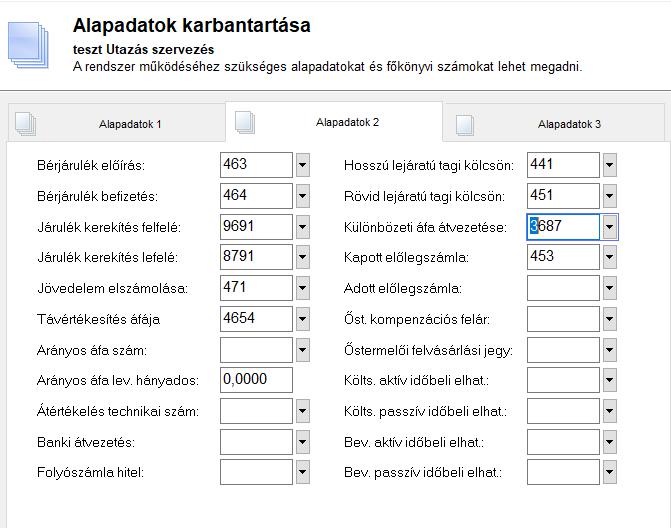Open the Banki átvezetés dropdown
671x528 pixels.
pyautogui.click(x=303, y=442)
